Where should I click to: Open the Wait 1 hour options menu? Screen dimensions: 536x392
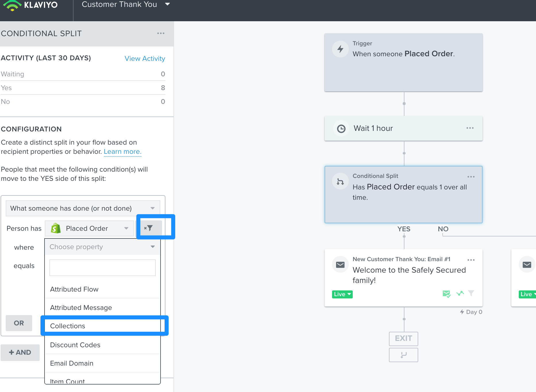coord(470,128)
